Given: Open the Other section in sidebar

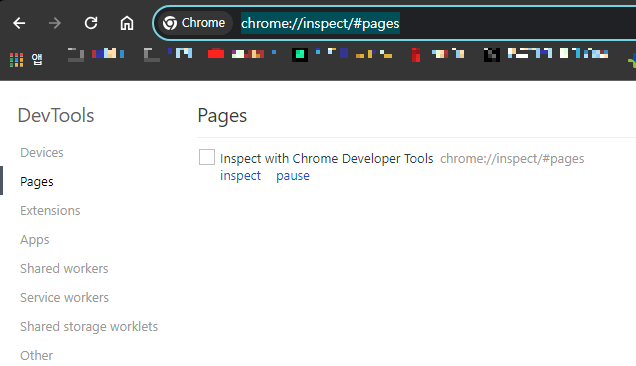Looking at the screenshot, I should 37,355.
